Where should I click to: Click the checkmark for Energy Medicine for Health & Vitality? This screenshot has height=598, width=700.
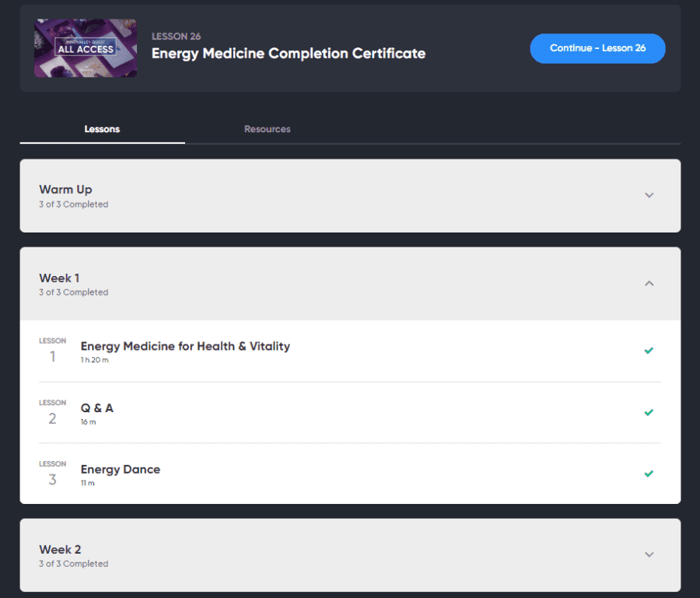[x=649, y=350]
